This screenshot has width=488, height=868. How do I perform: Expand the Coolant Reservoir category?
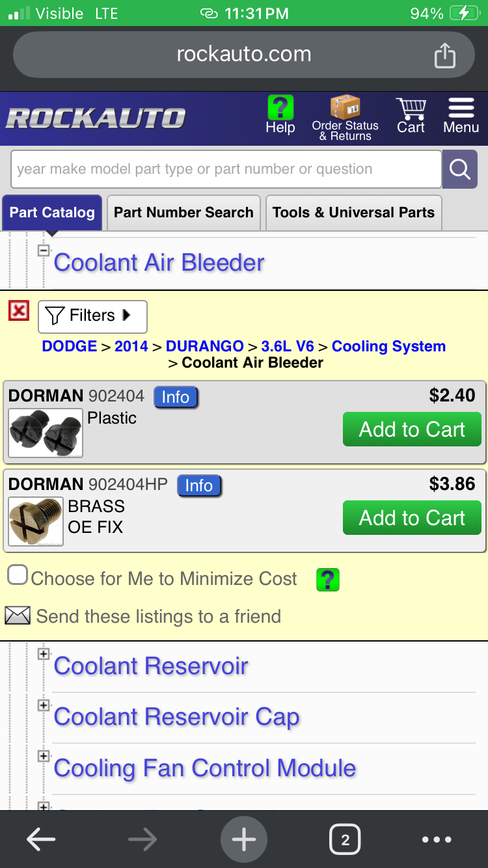coord(44,654)
